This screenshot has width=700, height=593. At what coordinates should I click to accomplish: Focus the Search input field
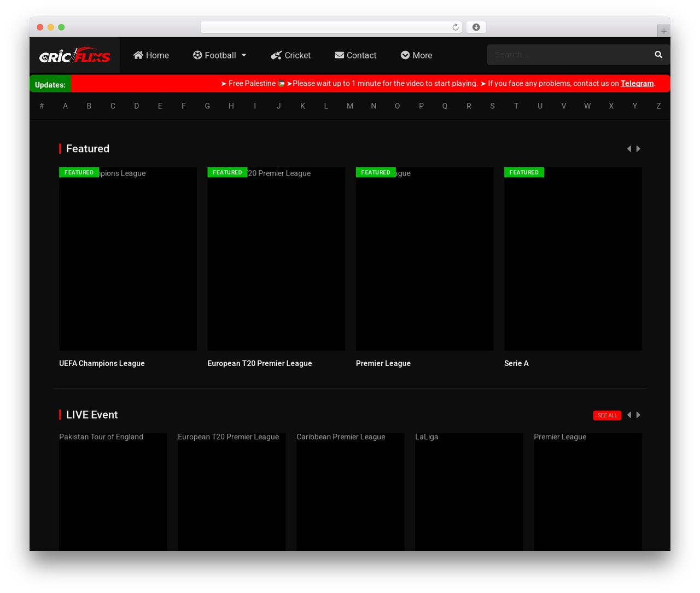[569, 55]
